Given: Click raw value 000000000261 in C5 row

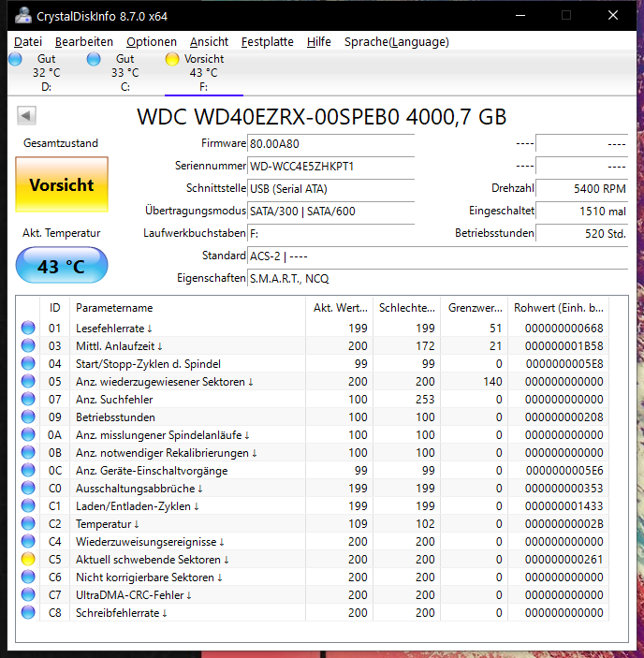Looking at the screenshot, I should [x=563, y=560].
